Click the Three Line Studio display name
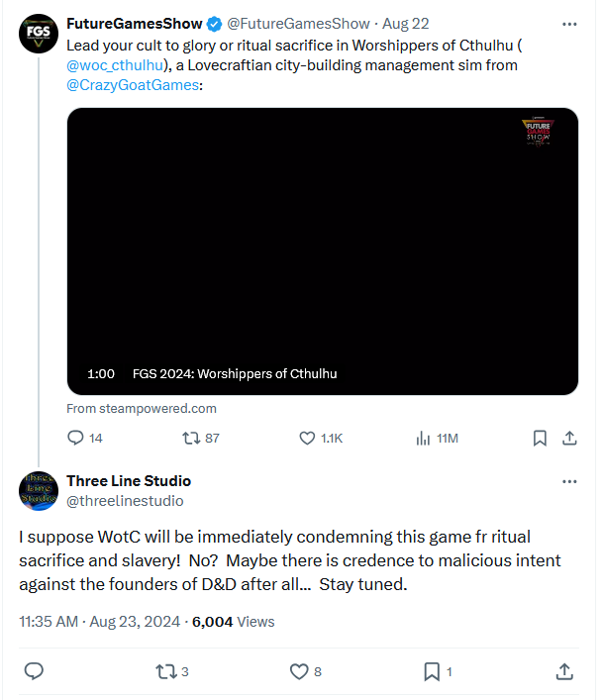 (129, 481)
